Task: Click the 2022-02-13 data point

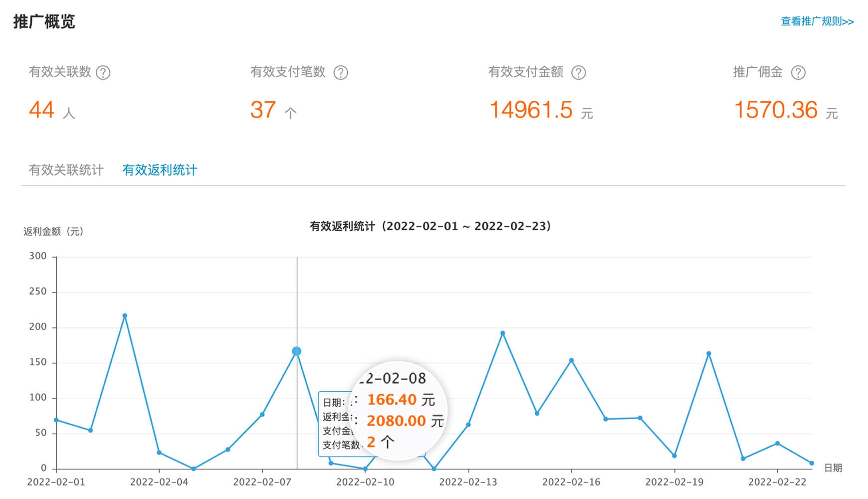Action: pos(468,425)
